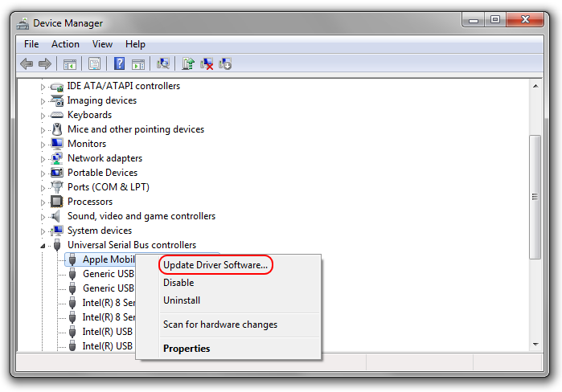Click the Back arrow toolbar icon
Image resolution: width=562 pixels, height=392 pixels.
tap(27, 64)
